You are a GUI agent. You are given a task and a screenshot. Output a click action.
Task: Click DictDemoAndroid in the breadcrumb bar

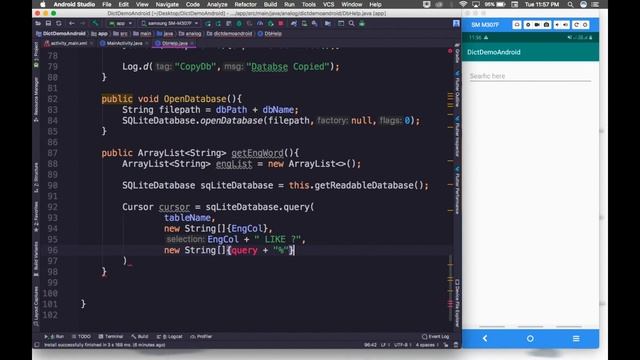click(60, 33)
